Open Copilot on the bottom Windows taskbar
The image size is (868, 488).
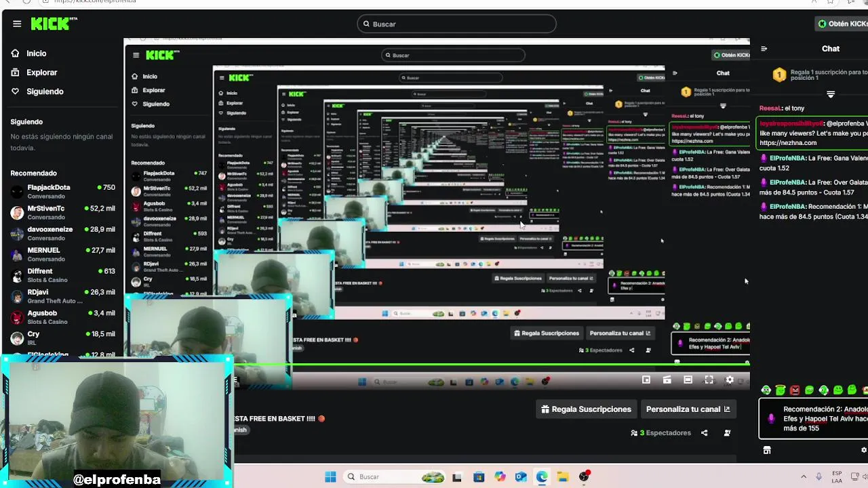click(x=500, y=477)
